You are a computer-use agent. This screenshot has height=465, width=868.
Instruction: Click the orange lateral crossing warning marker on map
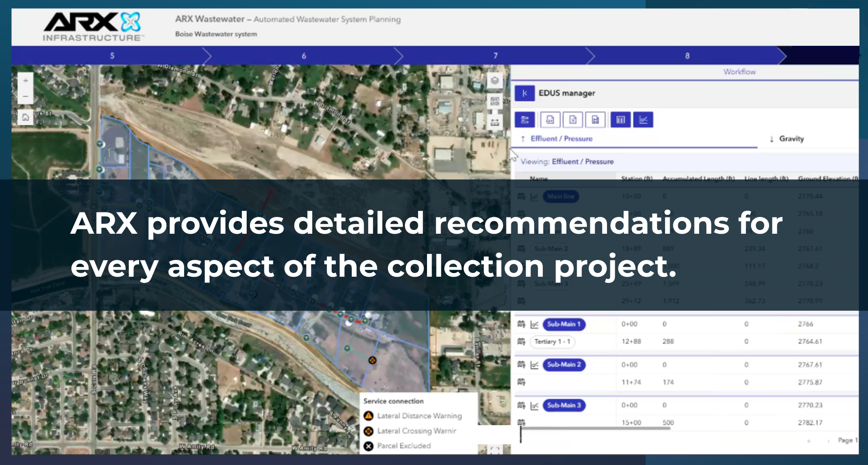pyautogui.click(x=372, y=360)
